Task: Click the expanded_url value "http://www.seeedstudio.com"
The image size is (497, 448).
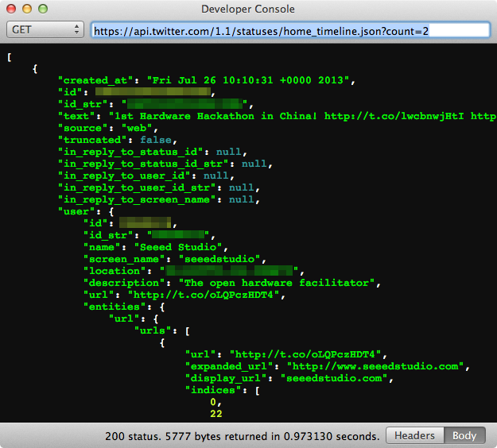Action: (x=375, y=367)
